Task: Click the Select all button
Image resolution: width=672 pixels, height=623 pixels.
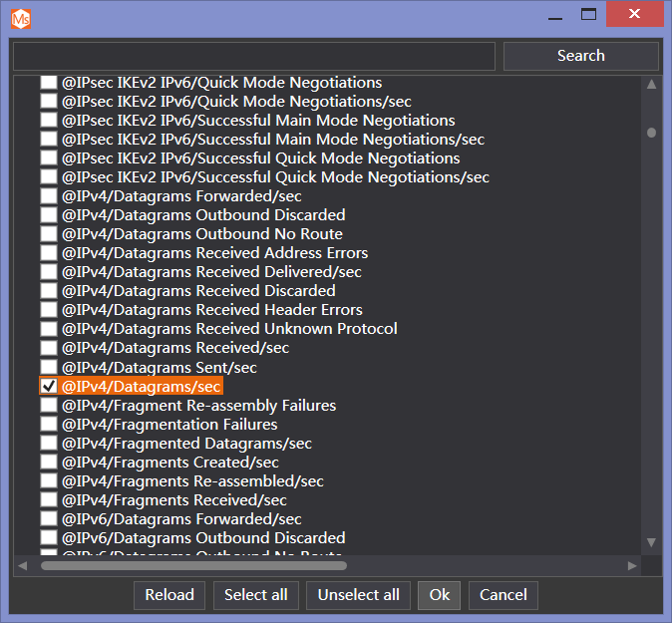Action: click(255, 595)
